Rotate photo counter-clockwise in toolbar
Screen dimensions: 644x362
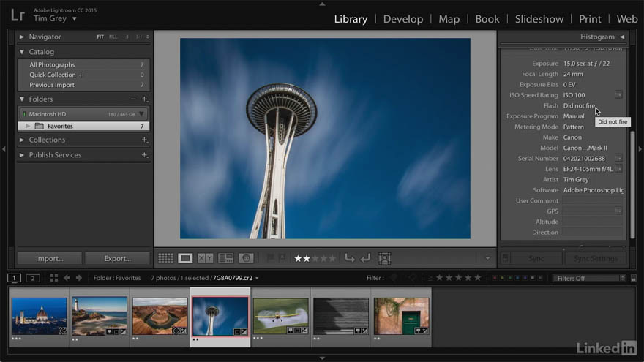(350, 258)
